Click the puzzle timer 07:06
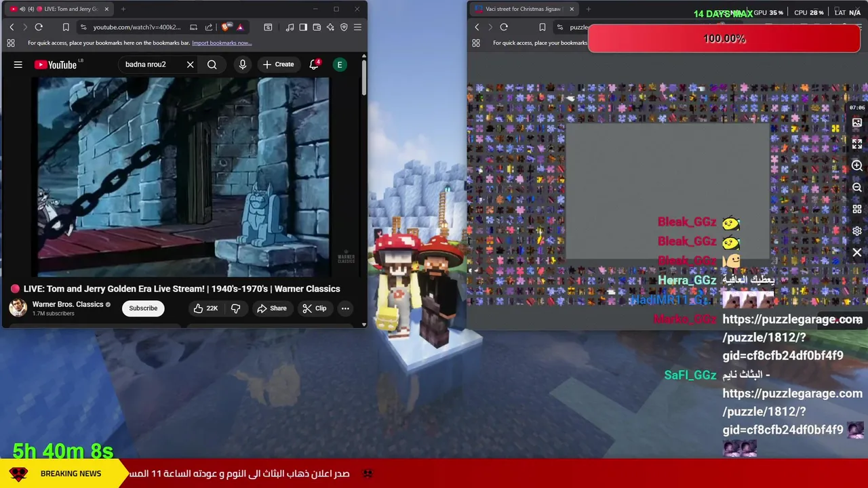This screenshot has height=488, width=868. pos(857,108)
